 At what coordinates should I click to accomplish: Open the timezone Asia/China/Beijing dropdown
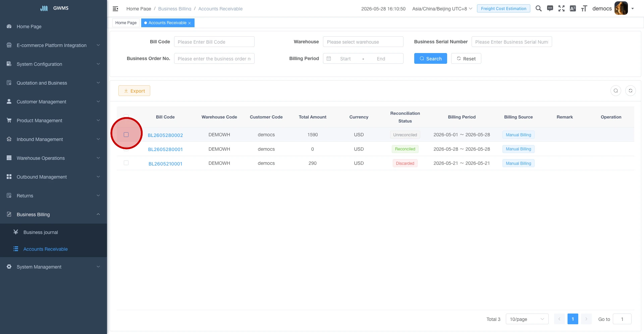[x=442, y=9]
